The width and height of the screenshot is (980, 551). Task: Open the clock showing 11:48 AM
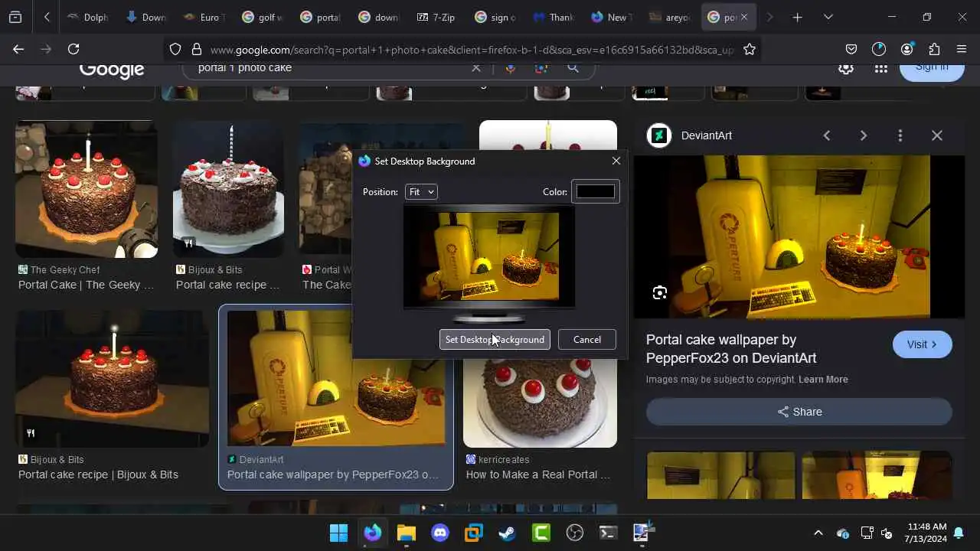click(x=926, y=533)
